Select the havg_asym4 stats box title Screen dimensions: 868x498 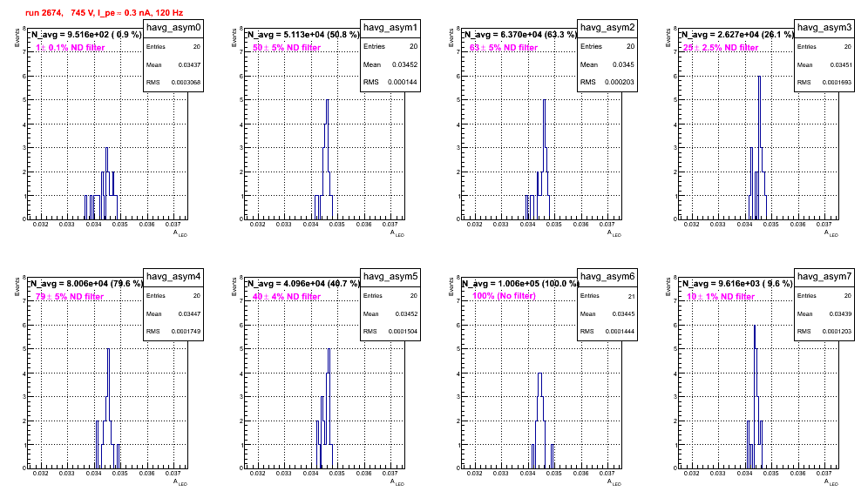[x=173, y=277]
